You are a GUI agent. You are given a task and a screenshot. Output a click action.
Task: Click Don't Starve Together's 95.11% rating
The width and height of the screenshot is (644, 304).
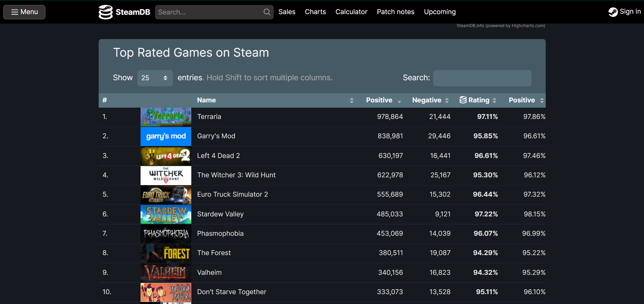487,292
